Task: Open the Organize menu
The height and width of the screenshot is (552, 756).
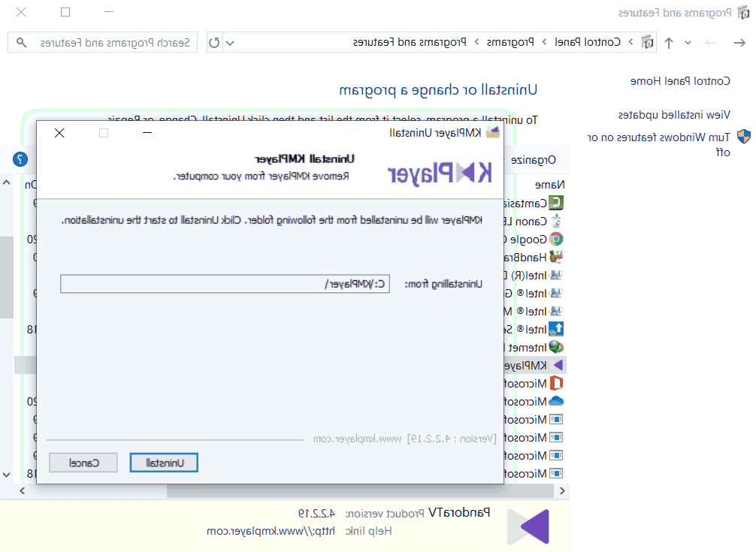Action: [534, 160]
